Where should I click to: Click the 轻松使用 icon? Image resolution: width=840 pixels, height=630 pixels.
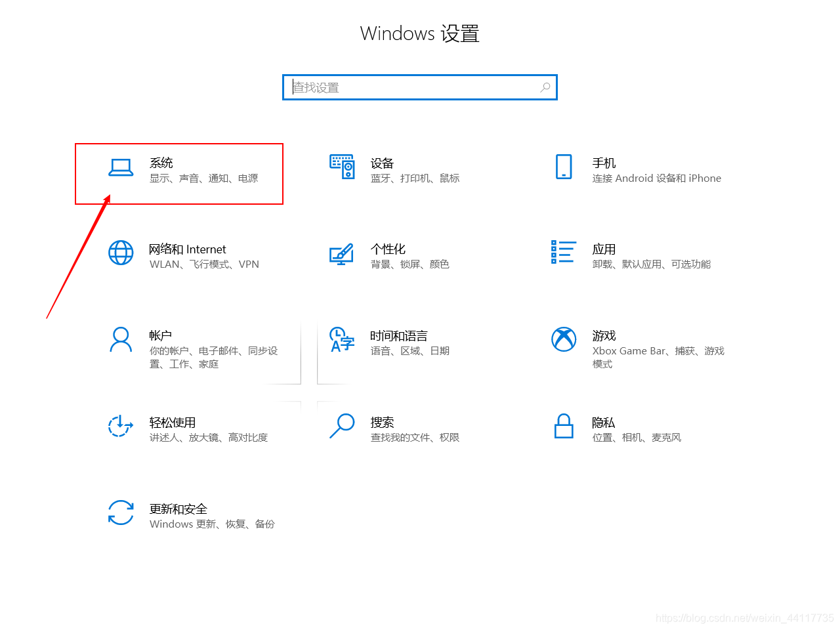(120, 427)
